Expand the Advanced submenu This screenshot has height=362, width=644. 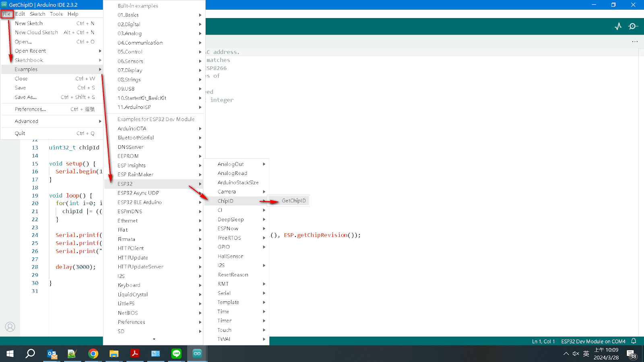tap(52, 121)
